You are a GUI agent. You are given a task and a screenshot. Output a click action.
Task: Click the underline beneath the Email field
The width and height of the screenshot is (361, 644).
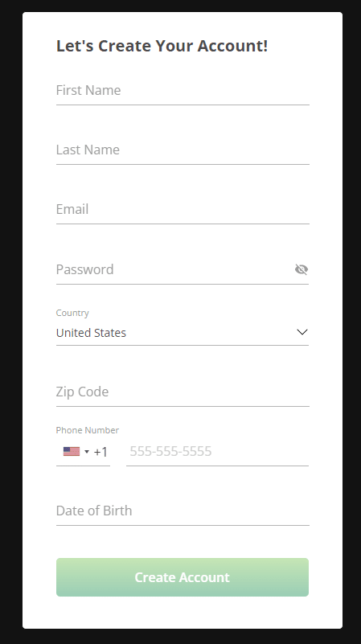183,224
